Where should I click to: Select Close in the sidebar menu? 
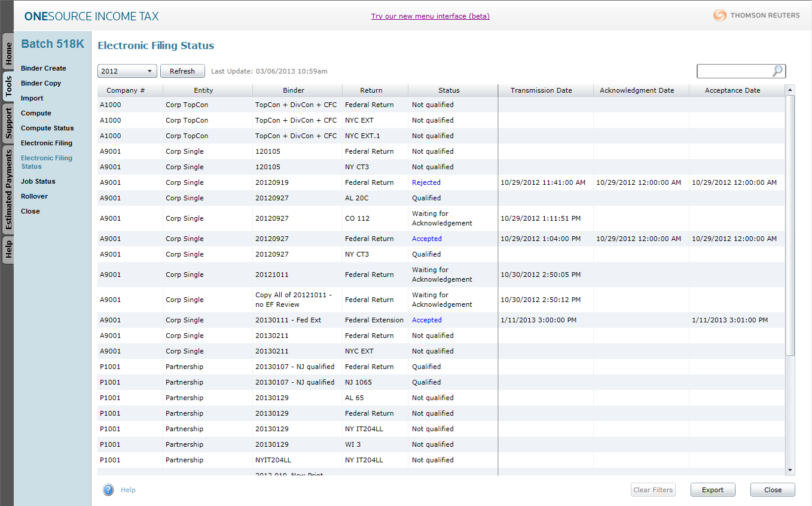[x=30, y=211]
